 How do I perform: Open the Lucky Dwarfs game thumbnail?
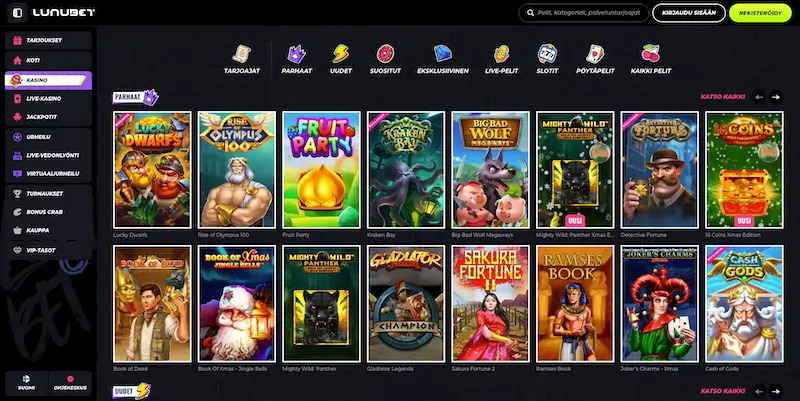(x=152, y=170)
